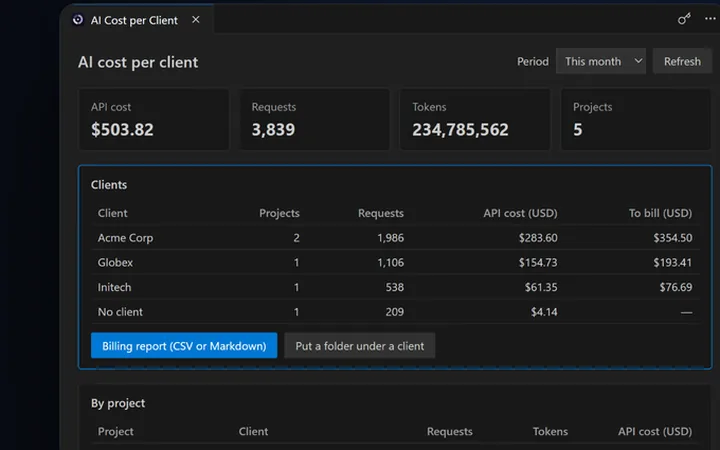
Task: Select the AI Cost per Client tab
Action: point(137,19)
